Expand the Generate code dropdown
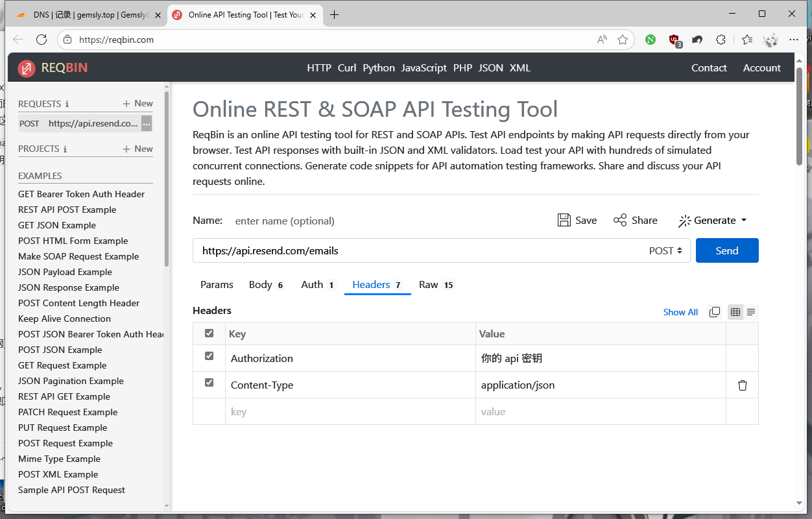Screen dimensions: 812x519 (x=713, y=221)
